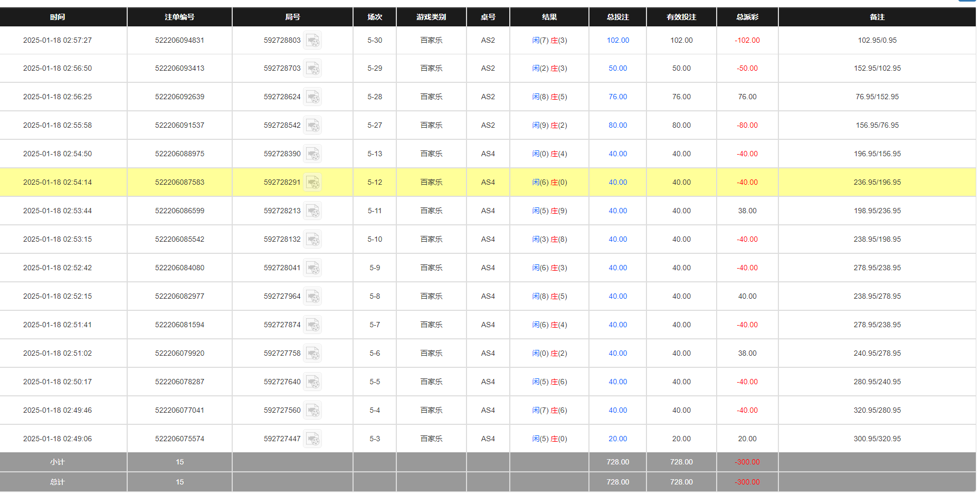
Task: Select the highlighted row for bet 522206087583
Action: [179, 182]
